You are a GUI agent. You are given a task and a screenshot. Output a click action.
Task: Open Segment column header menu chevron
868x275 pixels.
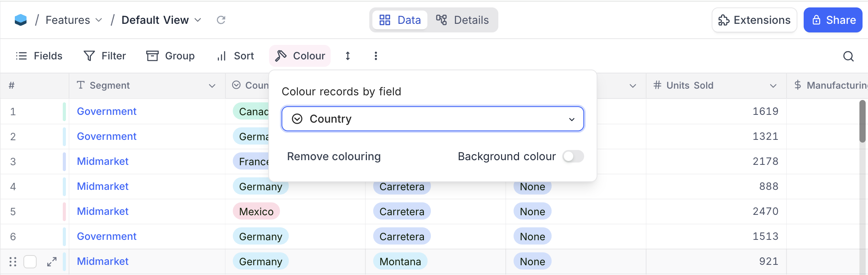pos(212,86)
